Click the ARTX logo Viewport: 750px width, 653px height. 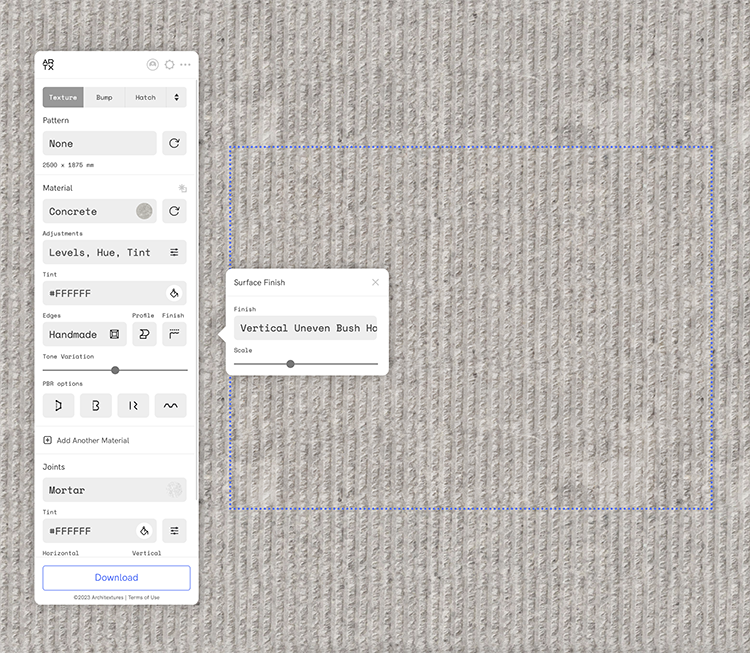click(49, 64)
